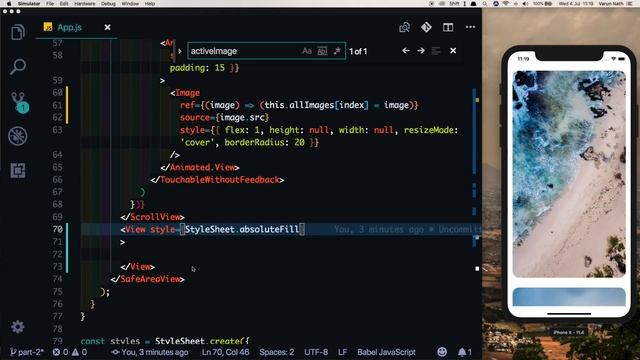Open changes file compare icon
The height and width of the screenshot is (360, 640).
click(x=404, y=27)
